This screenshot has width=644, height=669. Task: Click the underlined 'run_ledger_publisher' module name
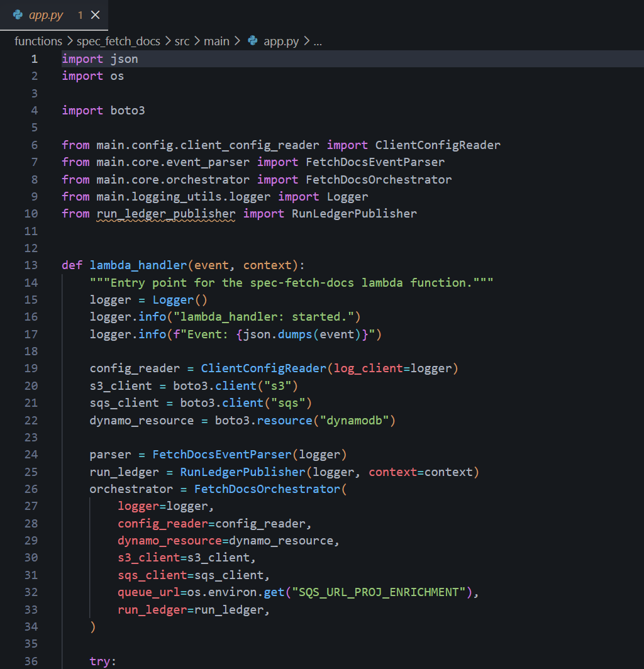(x=166, y=214)
